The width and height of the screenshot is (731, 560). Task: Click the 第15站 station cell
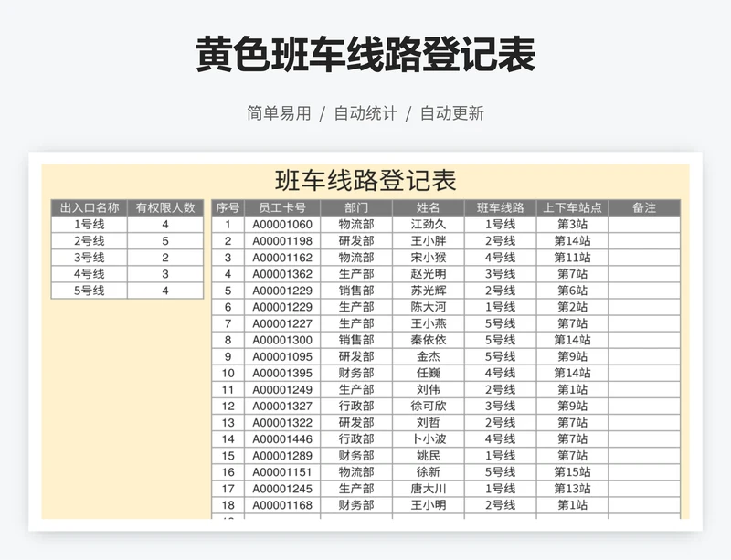(573, 472)
